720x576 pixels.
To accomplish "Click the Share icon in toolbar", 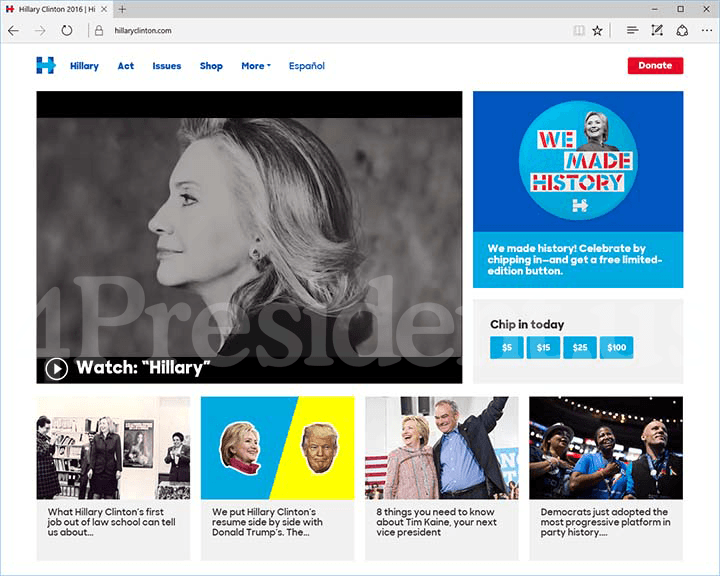I will pos(682,31).
